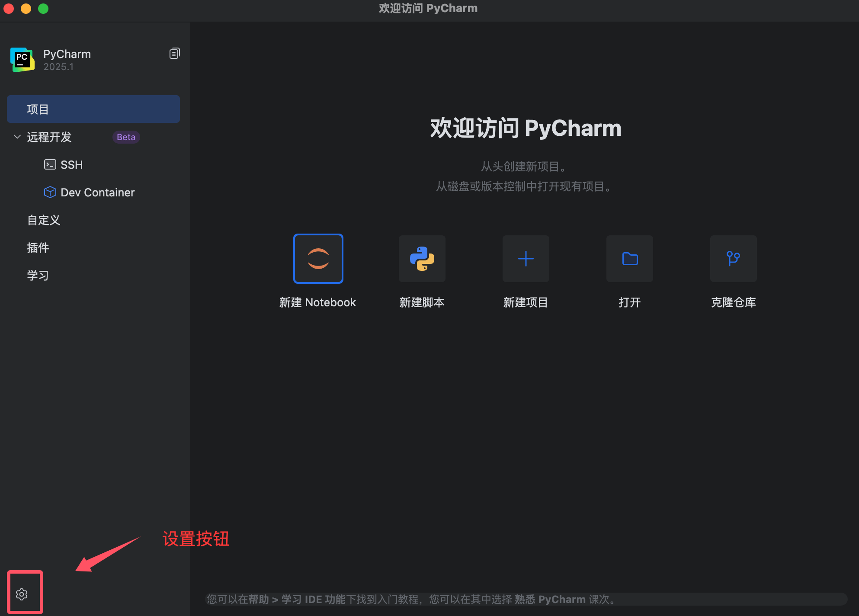Open the 自定义 section
Screen dimensions: 859x616
tap(43, 220)
